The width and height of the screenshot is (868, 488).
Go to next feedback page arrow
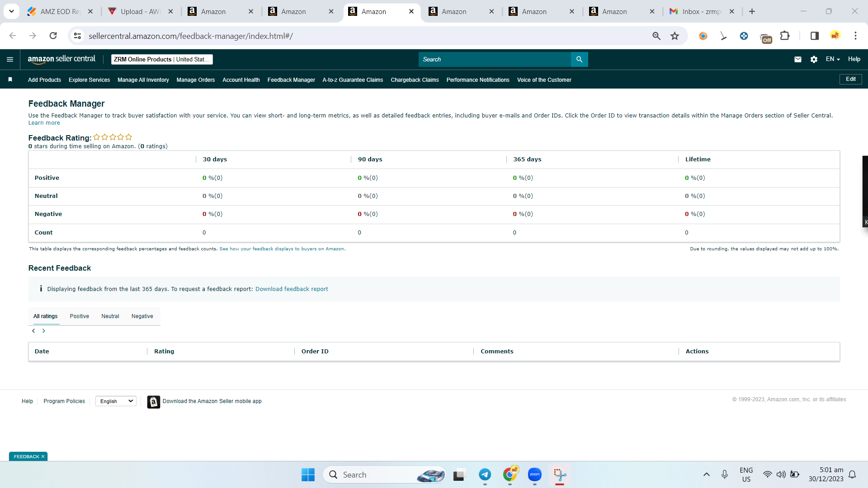pyautogui.click(x=43, y=331)
